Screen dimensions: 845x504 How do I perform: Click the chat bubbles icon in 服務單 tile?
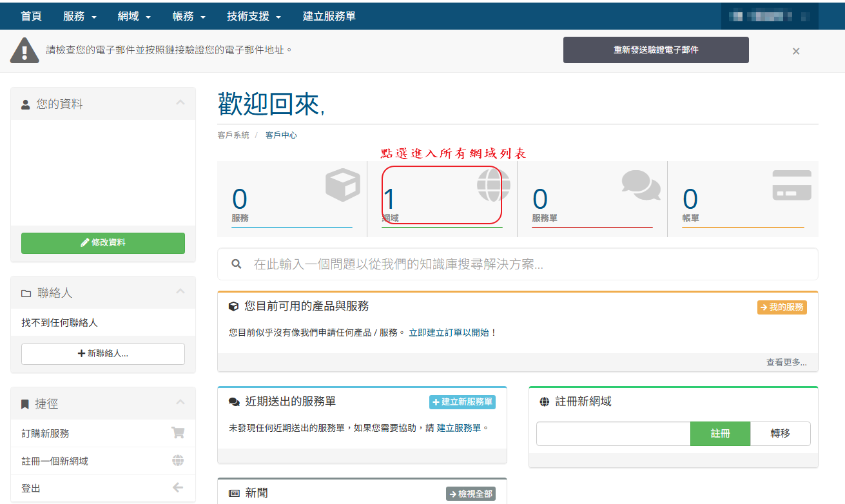641,185
